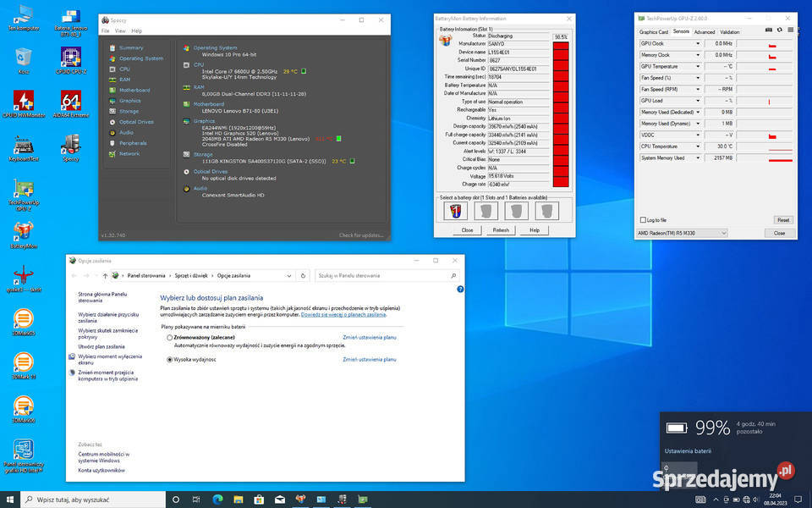Viewport: 812px width, 508px height.
Task: Open Utwórz plan zasilania link
Action: pyautogui.click(x=101, y=347)
